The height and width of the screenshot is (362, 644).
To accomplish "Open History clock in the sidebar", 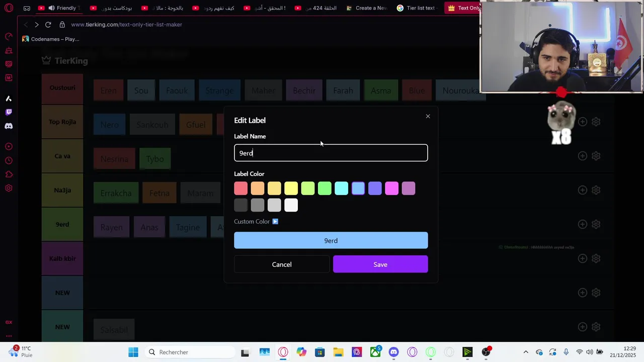I will coord(9,160).
